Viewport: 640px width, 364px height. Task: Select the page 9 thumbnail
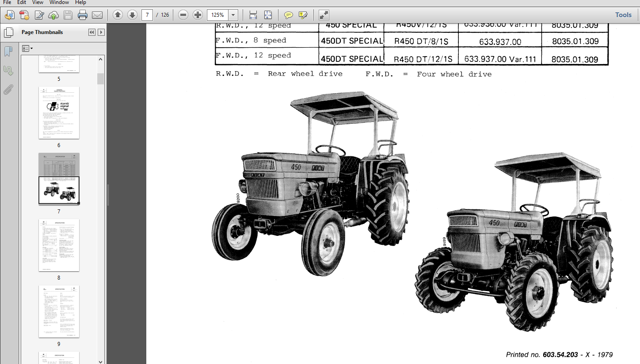click(59, 311)
